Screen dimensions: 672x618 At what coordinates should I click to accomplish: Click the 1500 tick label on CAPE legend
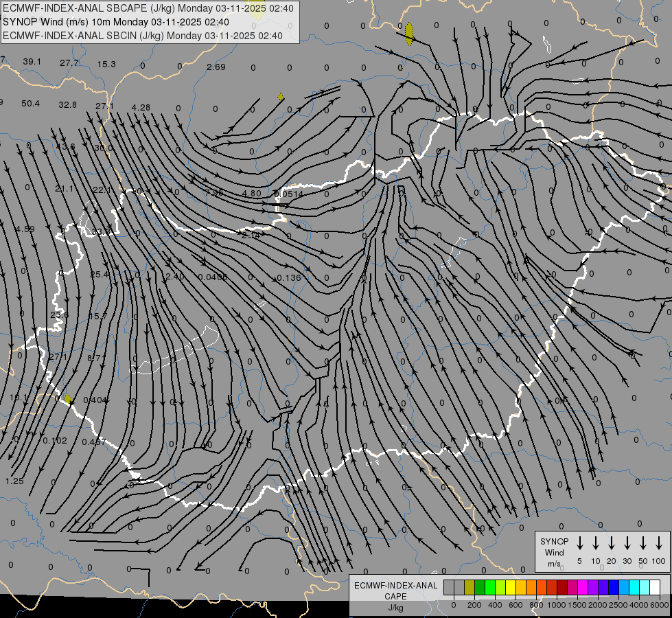577,605
